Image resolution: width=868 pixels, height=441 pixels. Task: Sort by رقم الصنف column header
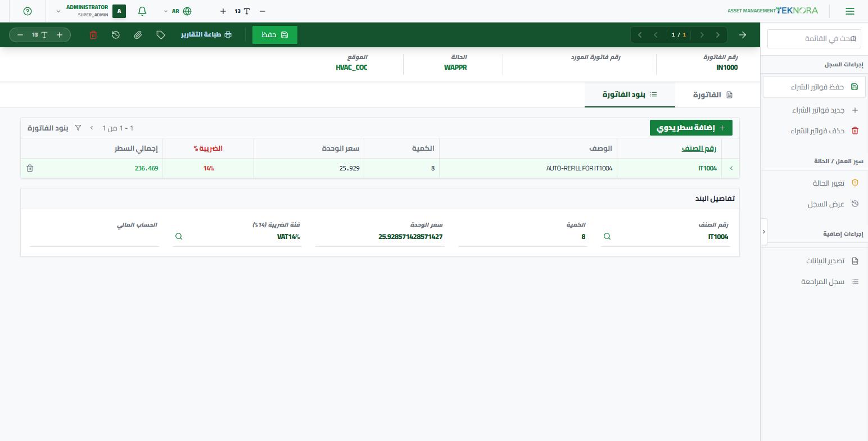tap(699, 148)
